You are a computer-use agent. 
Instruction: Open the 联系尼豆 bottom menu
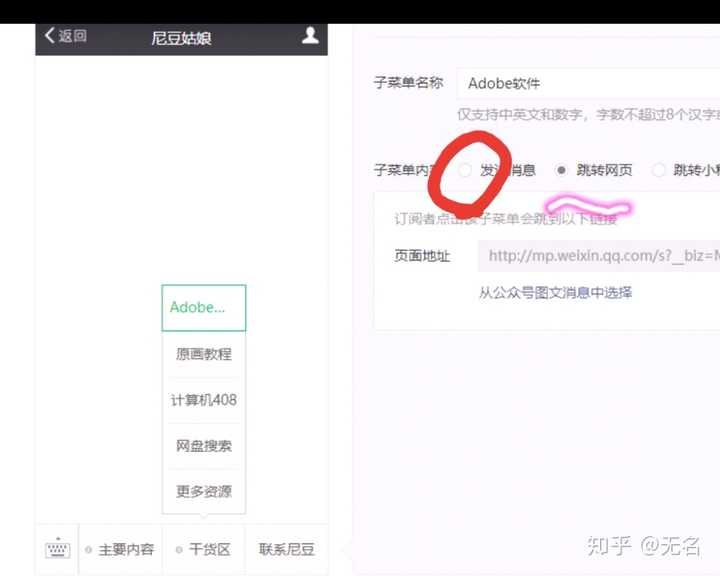(x=287, y=549)
